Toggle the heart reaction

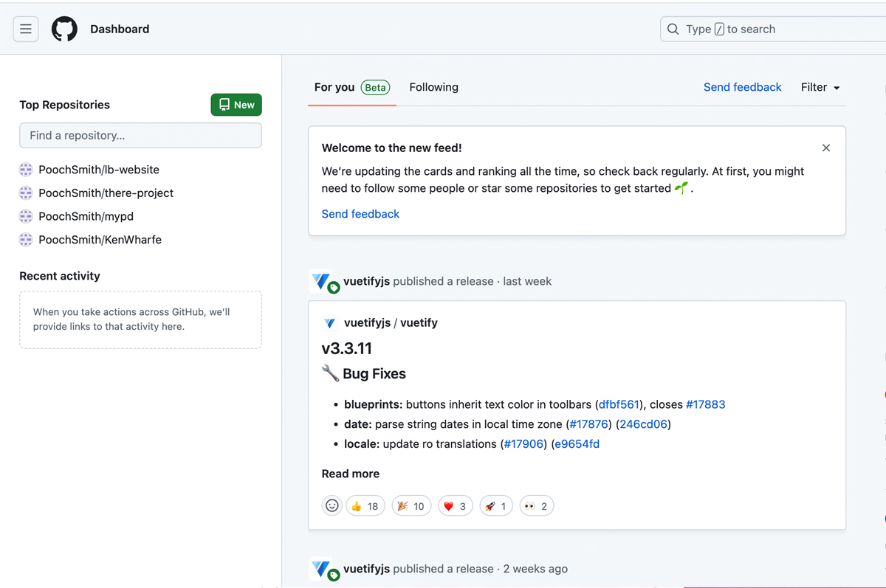[456, 505]
